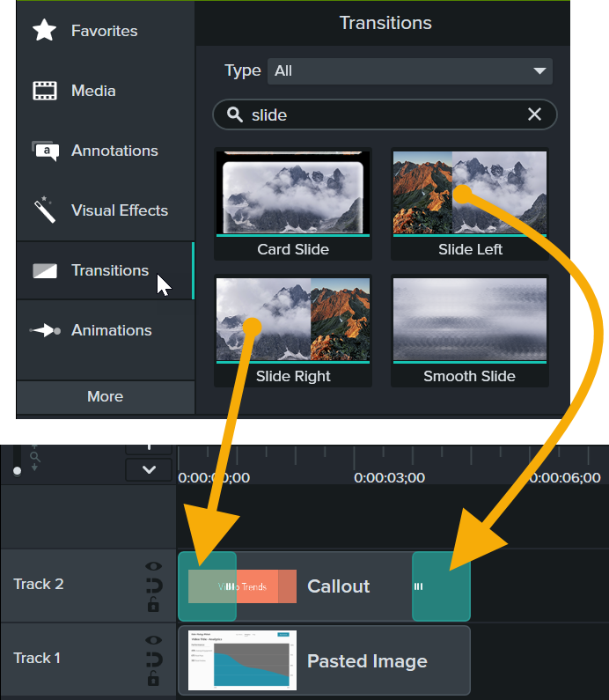This screenshot has height=700, width=609.
Task: Open Visual Effects magic wand icon
Action: point(45,210)
